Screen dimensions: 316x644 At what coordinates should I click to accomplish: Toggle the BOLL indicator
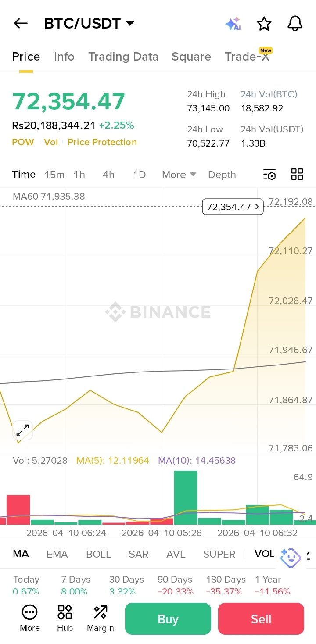98,554
